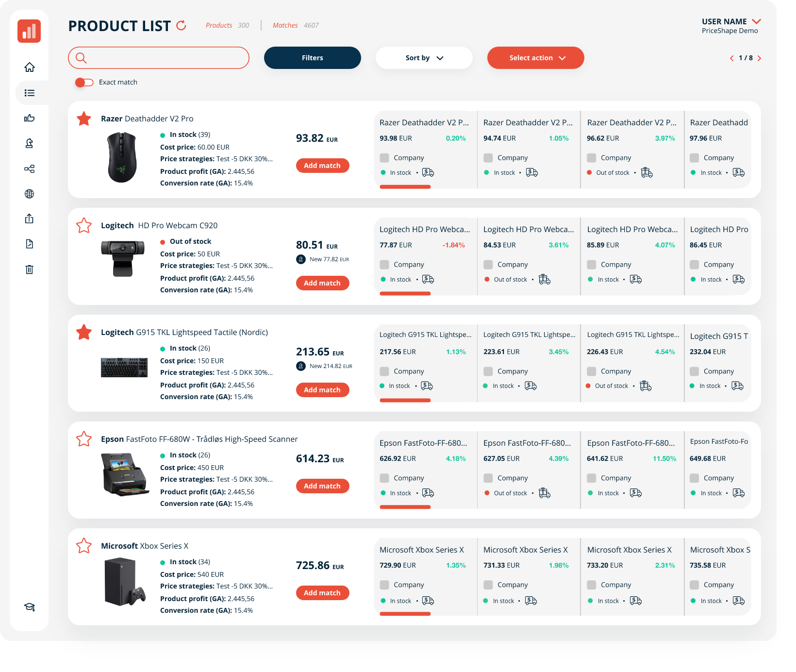The height and width of the screenshot is (672, 796).
Task: Click the delivery truck icon for 626.92 EUR match
Action: click(x=428, y=493)
